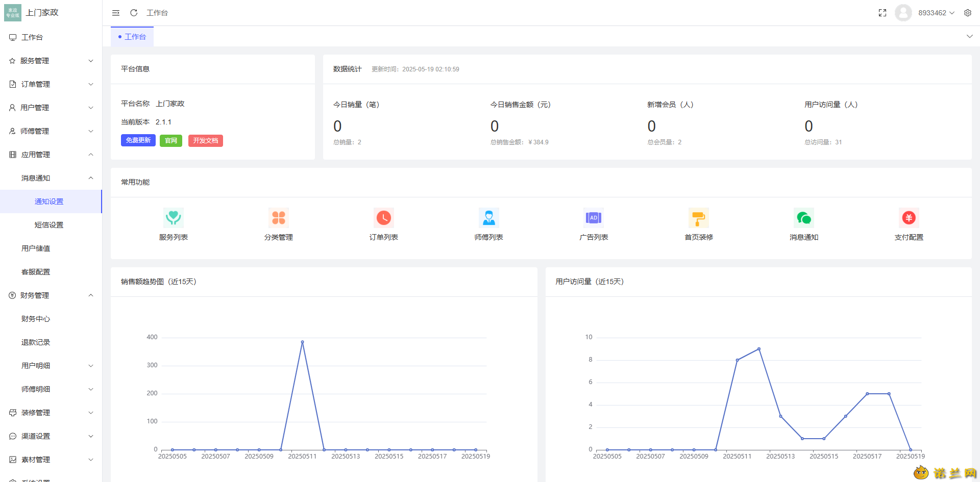Open the 用户储值 menu item
The image size is (980, 482).
click(51, 248)
